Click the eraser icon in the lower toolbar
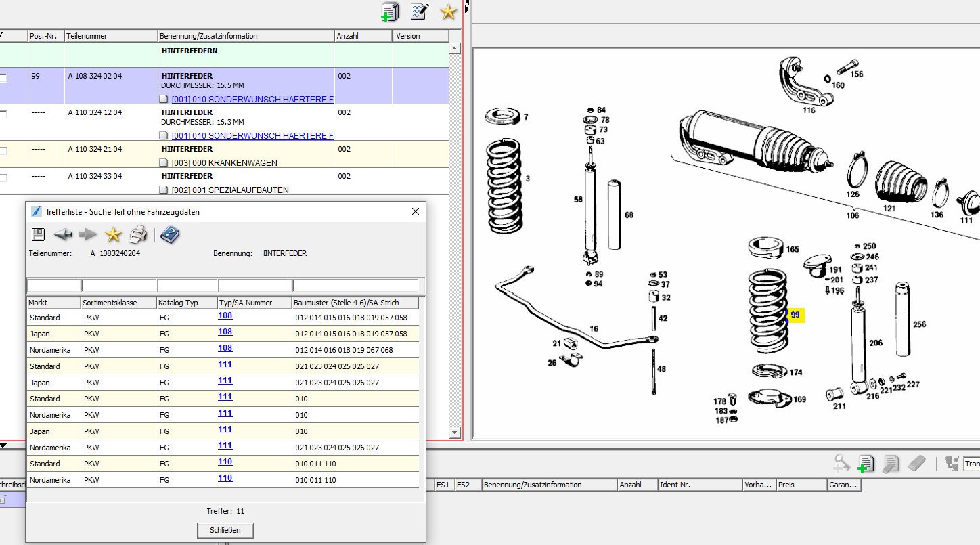Screen dimensions: 980x545 [916, 463]
